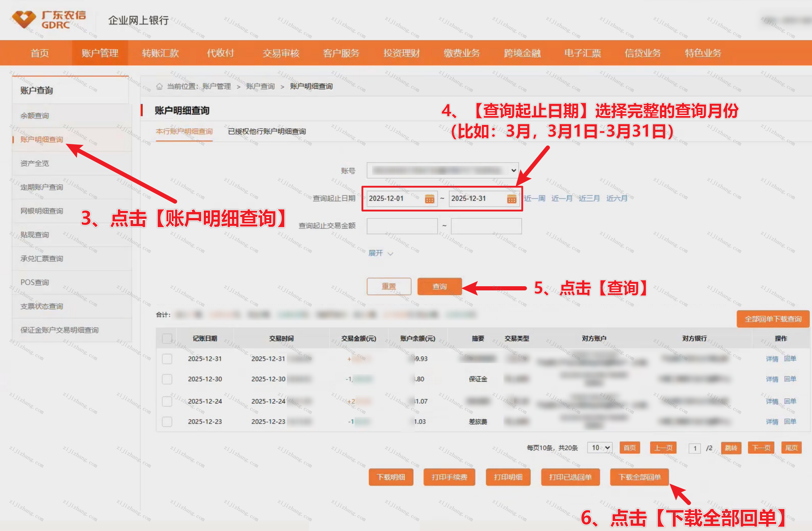
Task: Check the row dated 2025-12-31
Action: click(167, 359)
